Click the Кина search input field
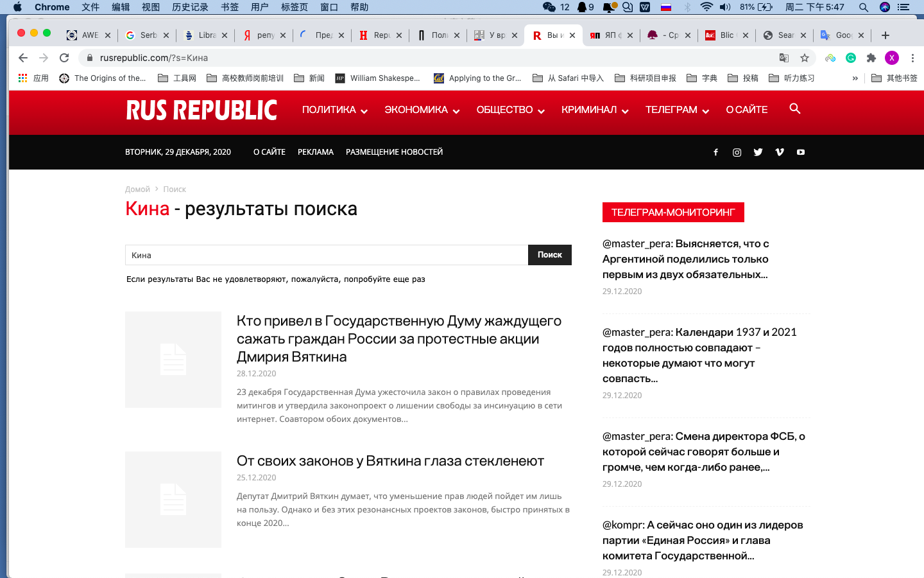This screenshot has width=924, height=578. [327, 255]
